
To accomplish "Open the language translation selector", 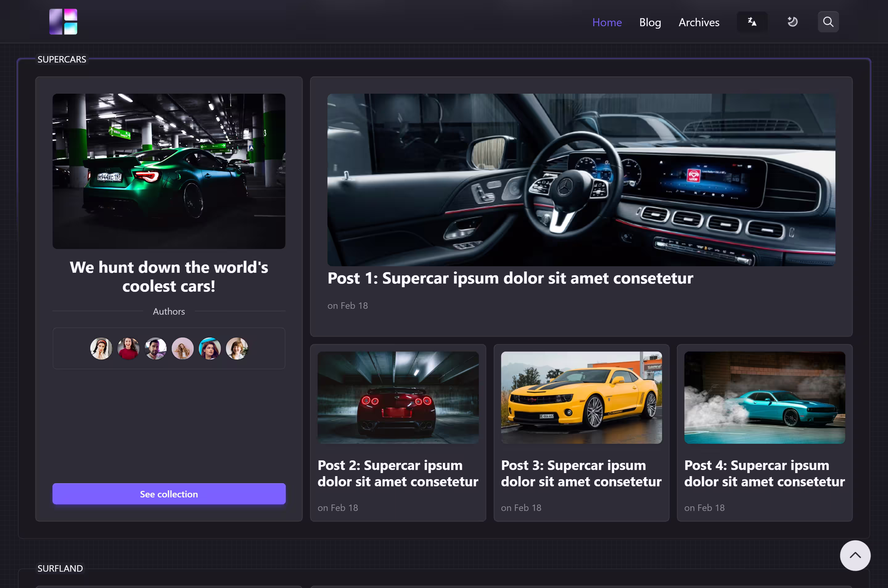I will [x=752, y=22].
